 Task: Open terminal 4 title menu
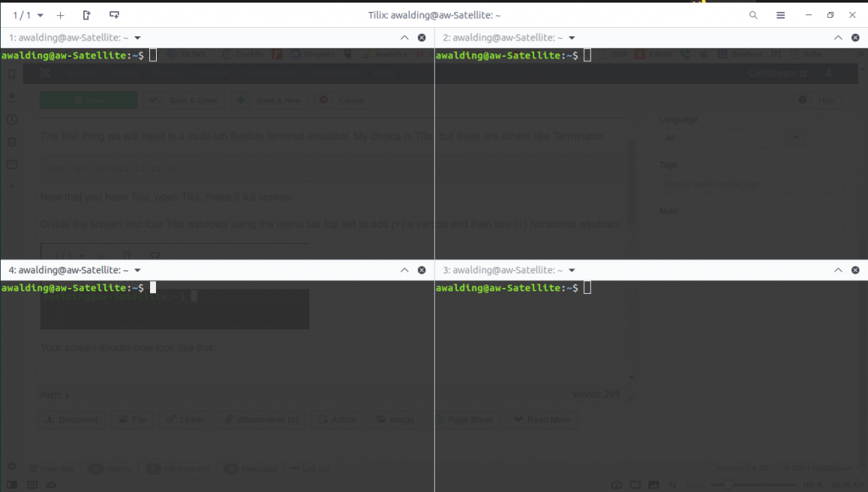pos(137,270)
